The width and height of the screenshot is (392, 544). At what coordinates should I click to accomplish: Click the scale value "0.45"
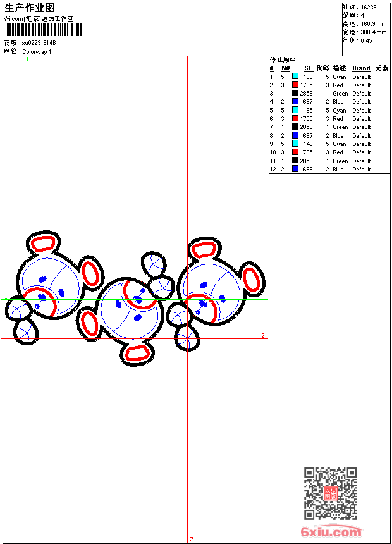(x=366, y=41)
